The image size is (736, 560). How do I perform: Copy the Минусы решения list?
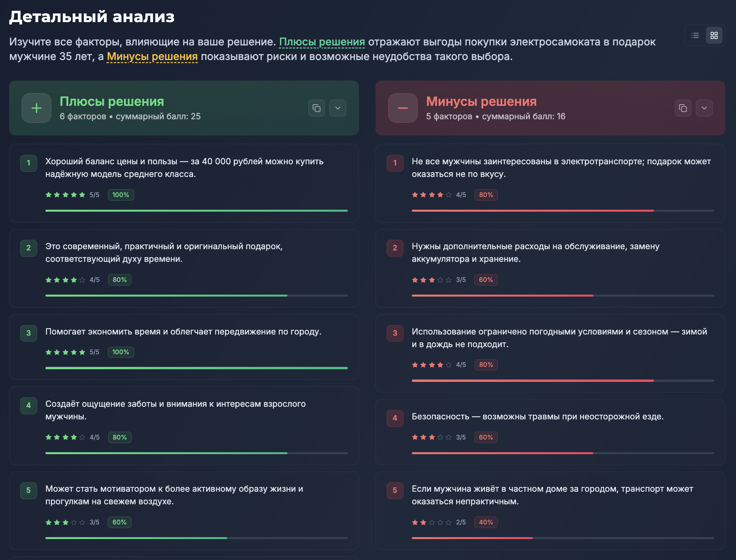683,108
